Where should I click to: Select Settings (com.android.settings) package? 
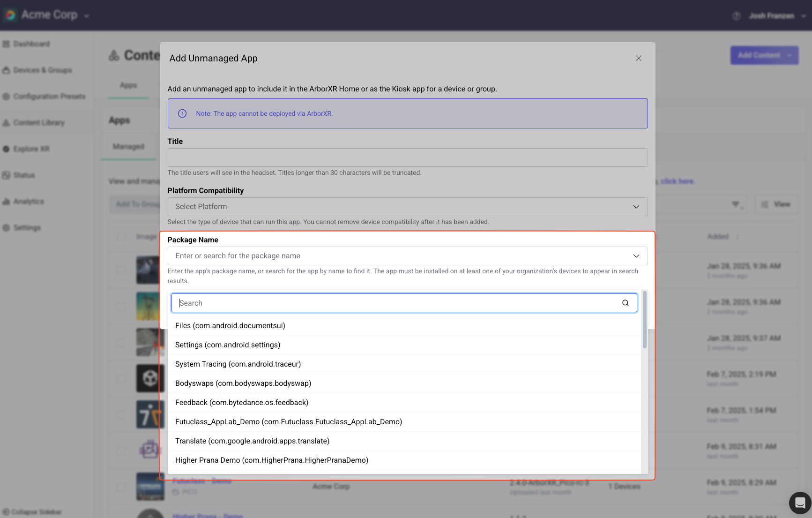(x=404, y=345)
